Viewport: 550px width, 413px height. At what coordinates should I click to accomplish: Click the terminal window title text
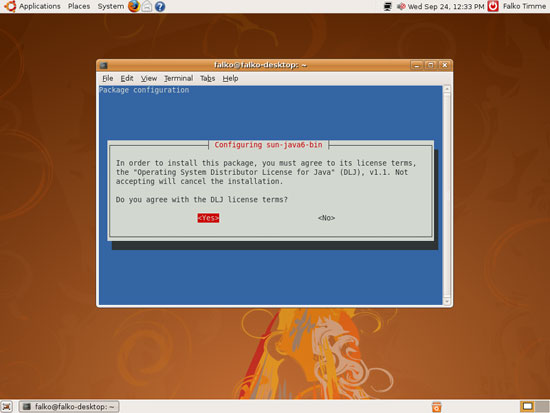260,65
